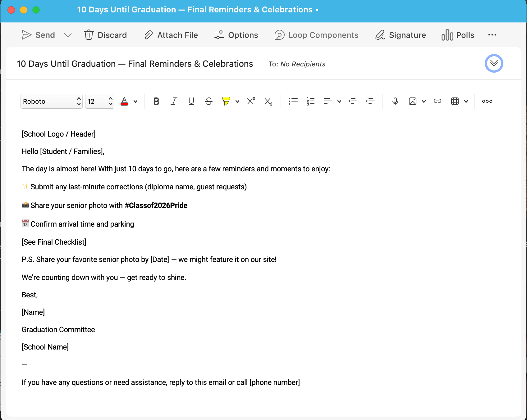Viewport: 527px width, 420px height.
Task: Open table options arrow
Action: pos(466,101)
